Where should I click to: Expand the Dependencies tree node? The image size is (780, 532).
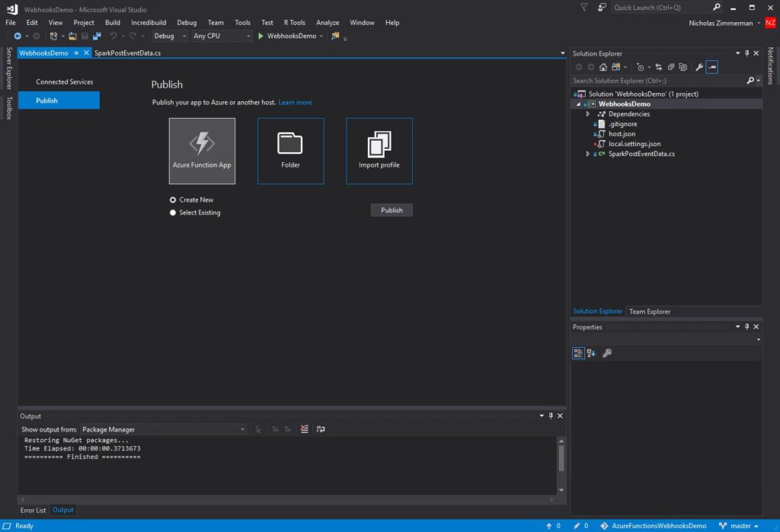(587, 114)
